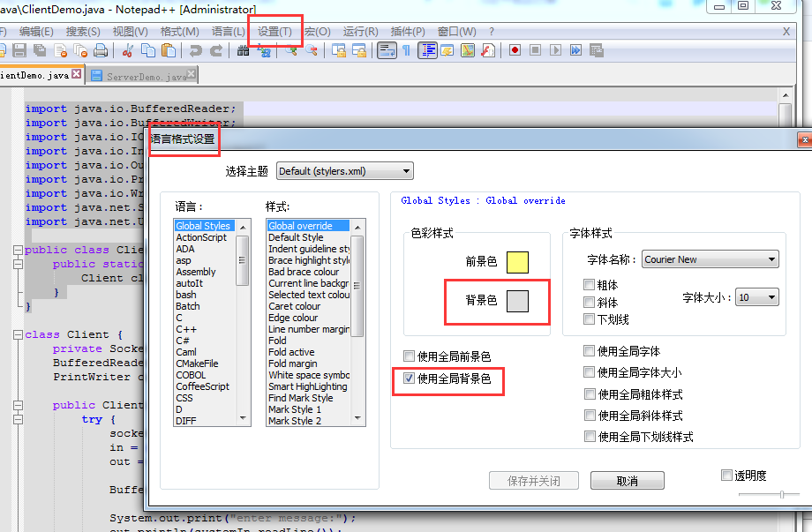The image size is (812, 532).
Task: Uncheck 使用全局背景色 option
Action: tap(410, 381)
